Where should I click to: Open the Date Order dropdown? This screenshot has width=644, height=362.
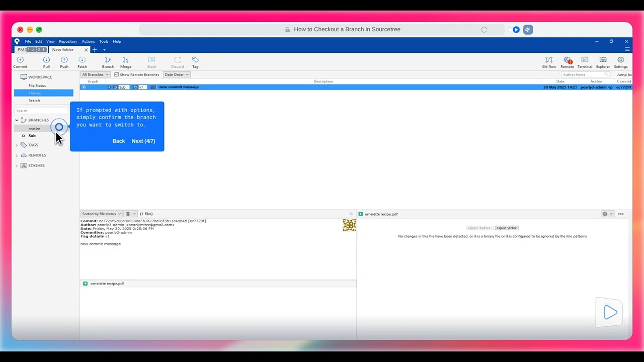[x=177, y=74]
